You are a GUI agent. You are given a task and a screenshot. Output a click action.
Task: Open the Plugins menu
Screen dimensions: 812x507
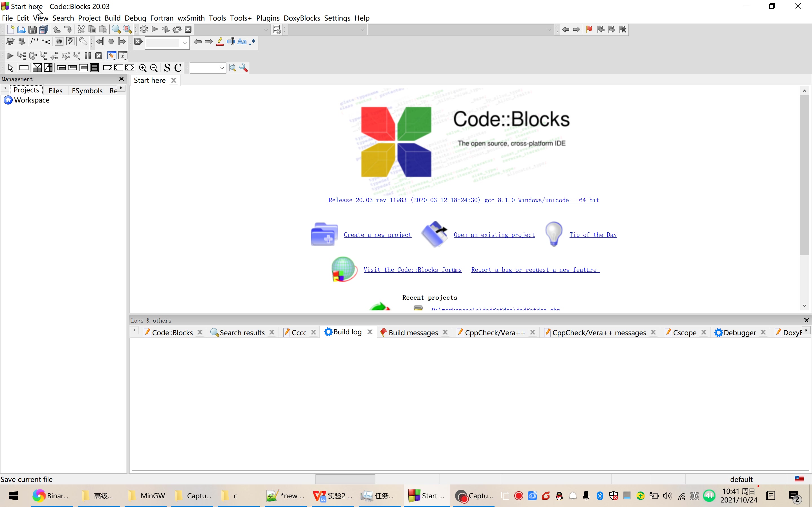268,17
